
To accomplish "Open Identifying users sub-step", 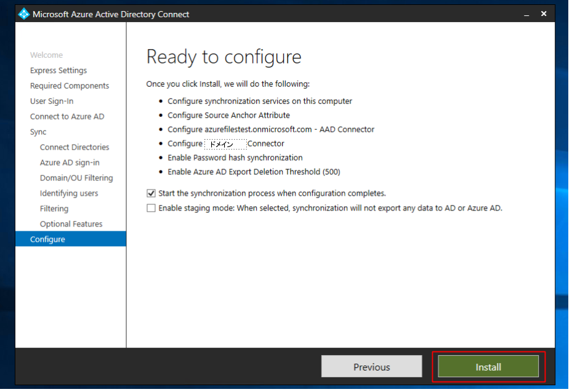I will 69,193.
